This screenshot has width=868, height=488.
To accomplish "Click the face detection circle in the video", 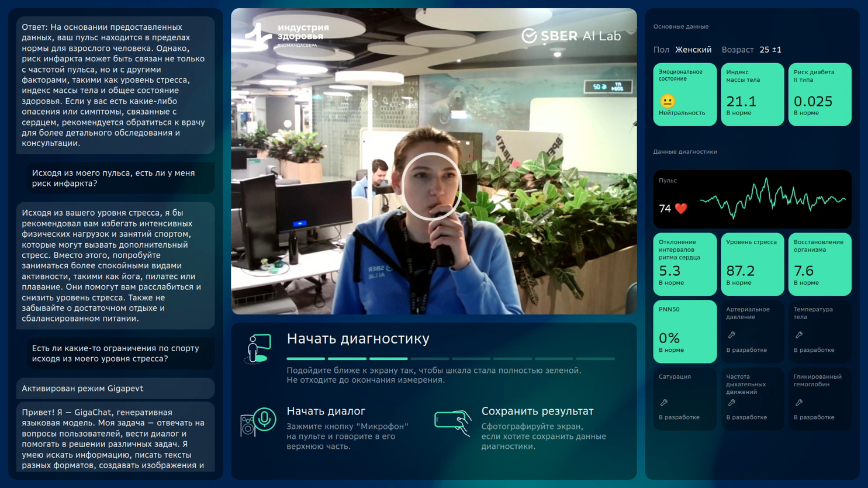I will pos(431,186).
